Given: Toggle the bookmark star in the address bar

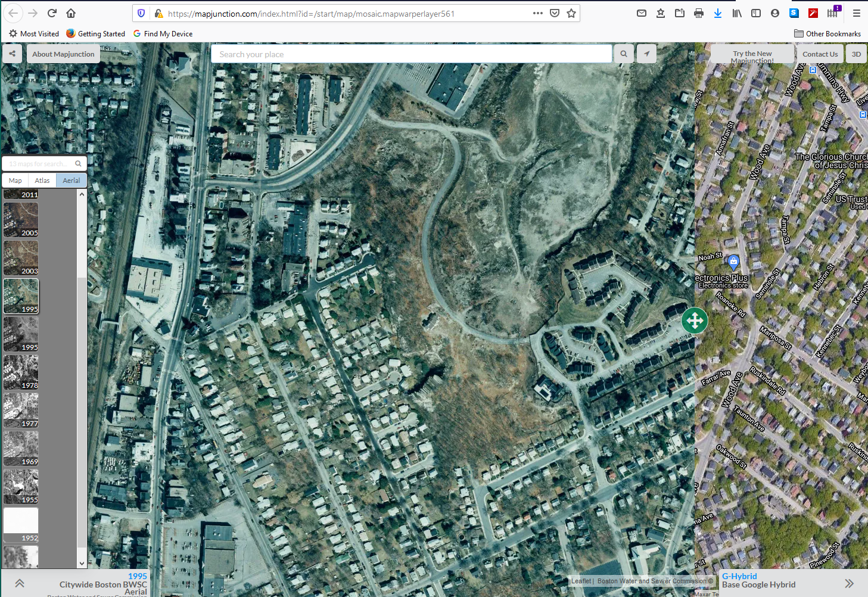Looking at the screenshot, I should click(x=571, y=13).
